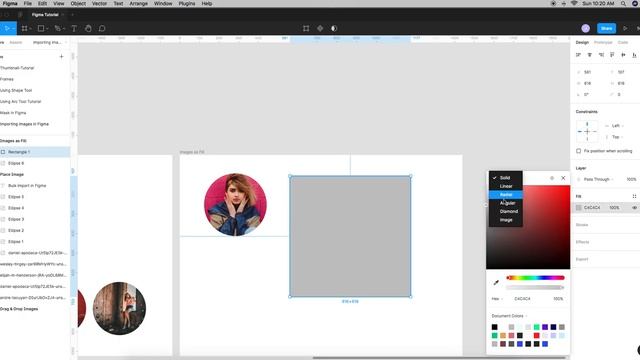Open the Pass Through blend mode dropdown
This screenshot has width=640, height=360.
point(598,179)
